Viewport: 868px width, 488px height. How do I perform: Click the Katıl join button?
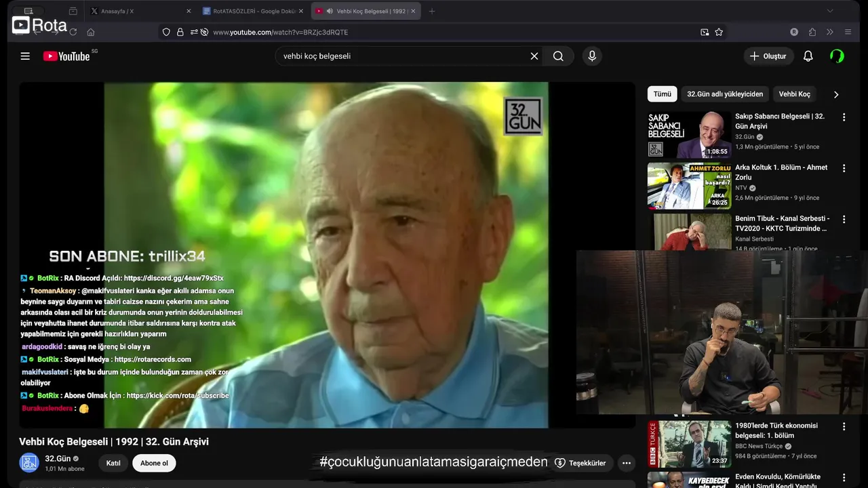click(113, 463)
